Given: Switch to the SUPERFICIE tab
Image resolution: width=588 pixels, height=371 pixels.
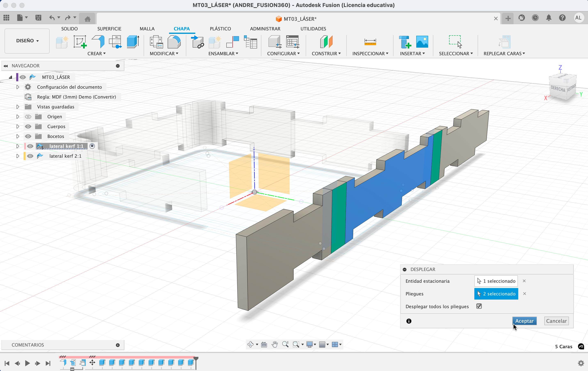Looking at the screenshot, I should pyautogui.click(x=109, y=29).
